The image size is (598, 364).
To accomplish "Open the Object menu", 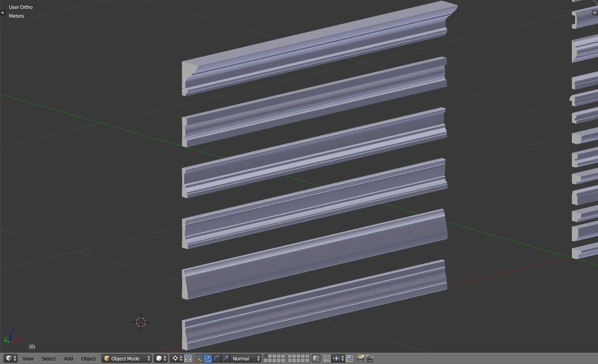I will pos(88,358).
